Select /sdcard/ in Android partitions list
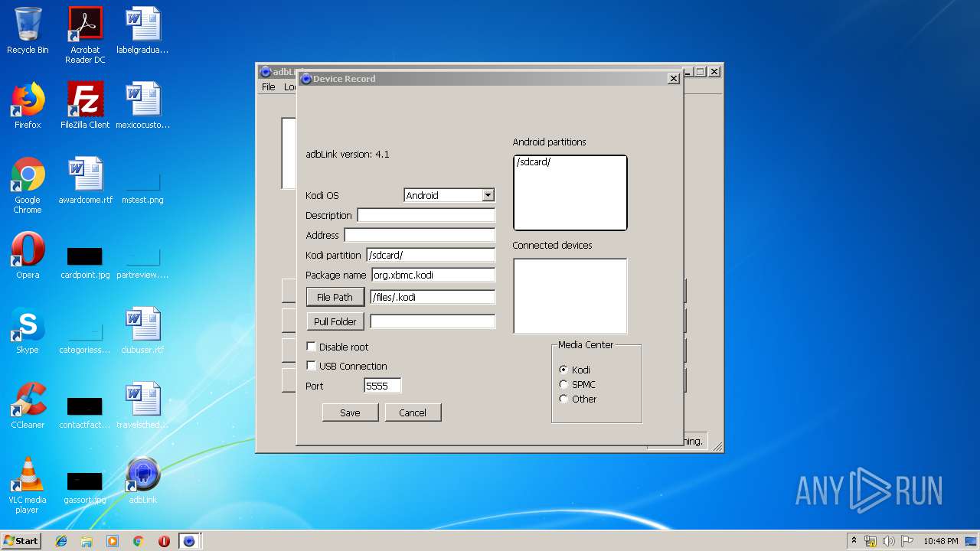 534,162
